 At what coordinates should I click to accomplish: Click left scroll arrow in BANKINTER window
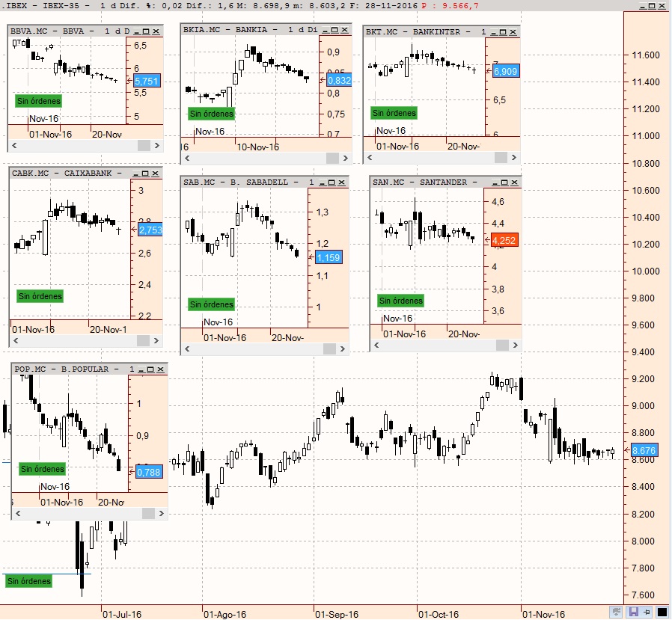(370, 157)
